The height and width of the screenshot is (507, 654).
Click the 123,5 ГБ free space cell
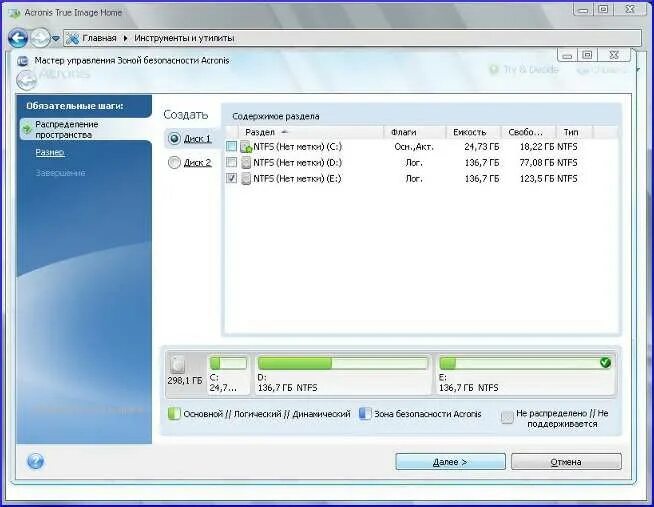pyautogui.click(x=537, y=178)
